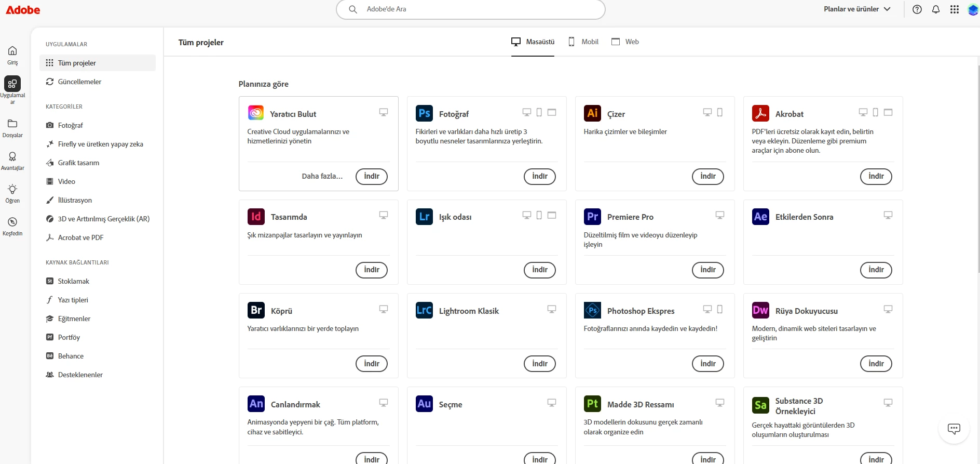Click Daha fazla in Yaratıcı Bulut card
The width and height of the screenshot is (980, 464).
click(x=322, y=176)
